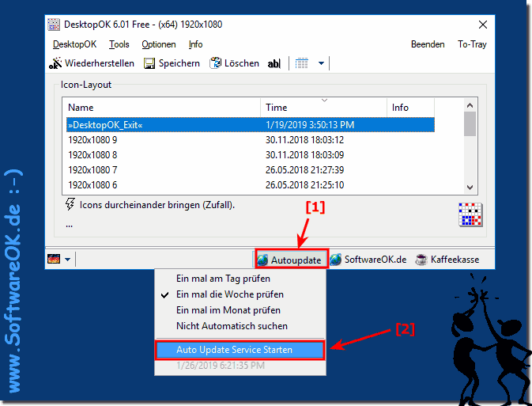
Task: Click the list scrollbar up arrow
Action: pyautogui.click(x=470, y=105)
